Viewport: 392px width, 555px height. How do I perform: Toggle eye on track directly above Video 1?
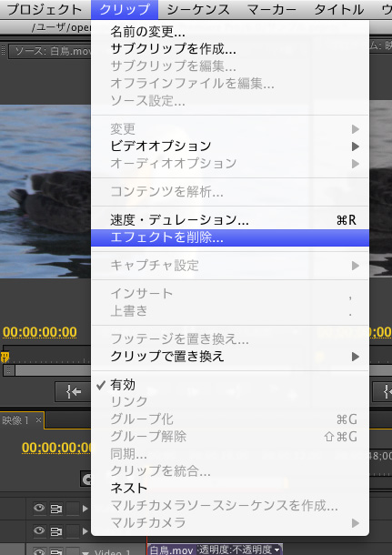point(39,530)
